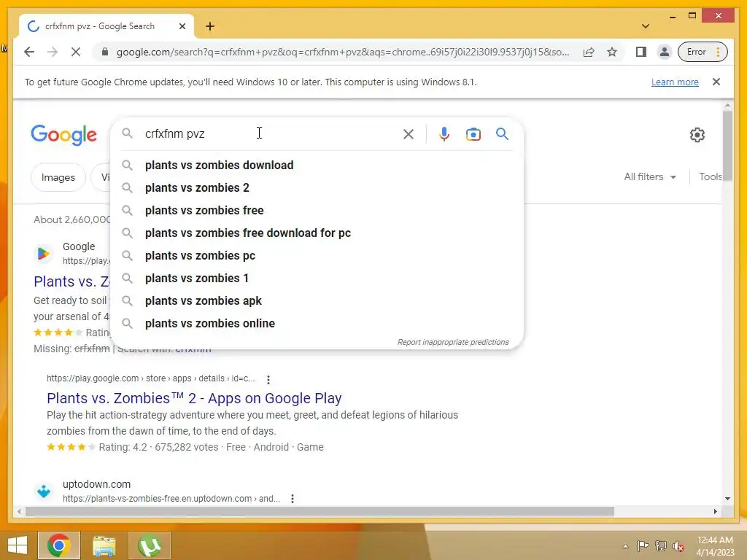Open the Chrome profile avatar

coord(664,52)
